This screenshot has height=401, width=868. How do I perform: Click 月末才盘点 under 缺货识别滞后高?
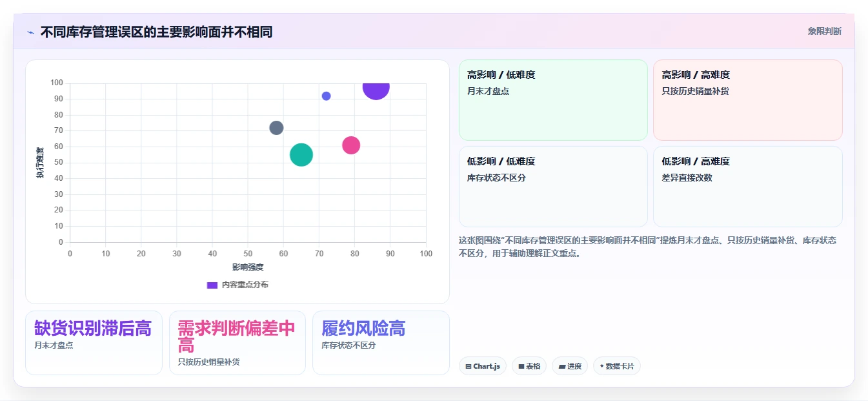(x=54, y=345)
